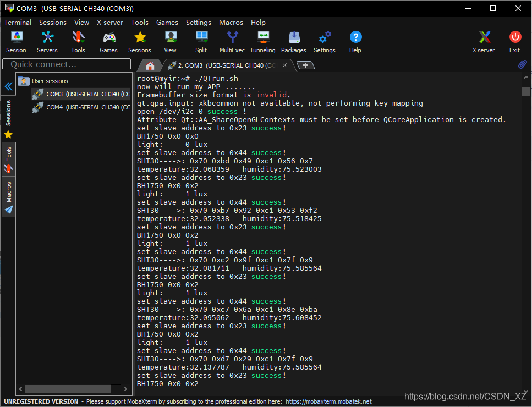Select the COM3 USB-SERIAL session entry
The width and height of the screenshot is (532, 407).
[81, 94]
